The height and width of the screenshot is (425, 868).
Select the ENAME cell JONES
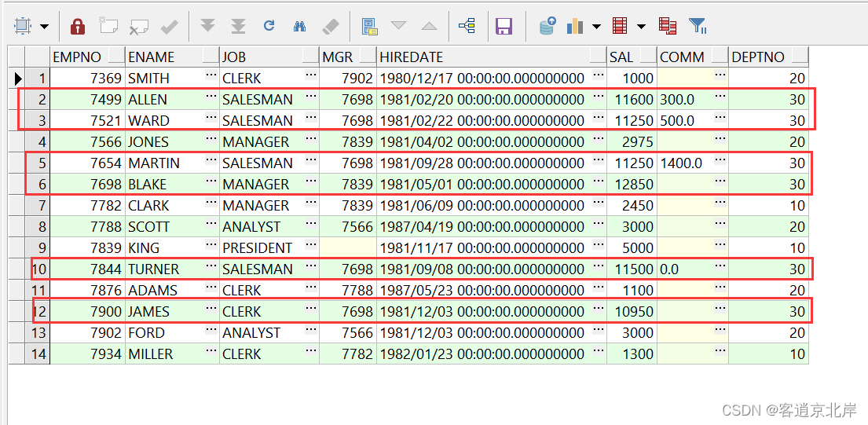pyautogui.click(x=172, y=142)
